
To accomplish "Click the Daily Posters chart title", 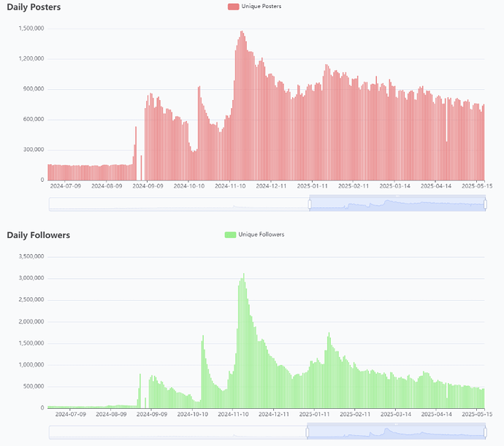I will tap(34, 7).
